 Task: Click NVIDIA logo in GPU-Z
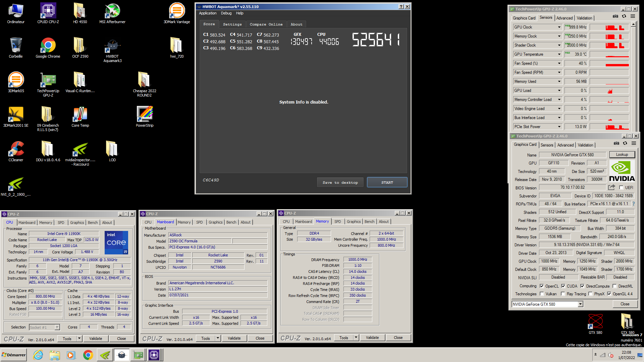(x=622, y=171)
